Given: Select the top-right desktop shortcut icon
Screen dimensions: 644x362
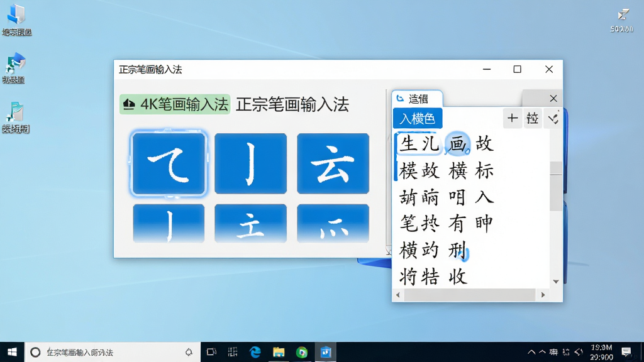Looking at the screenshot, I should click(x=622, y=19).
